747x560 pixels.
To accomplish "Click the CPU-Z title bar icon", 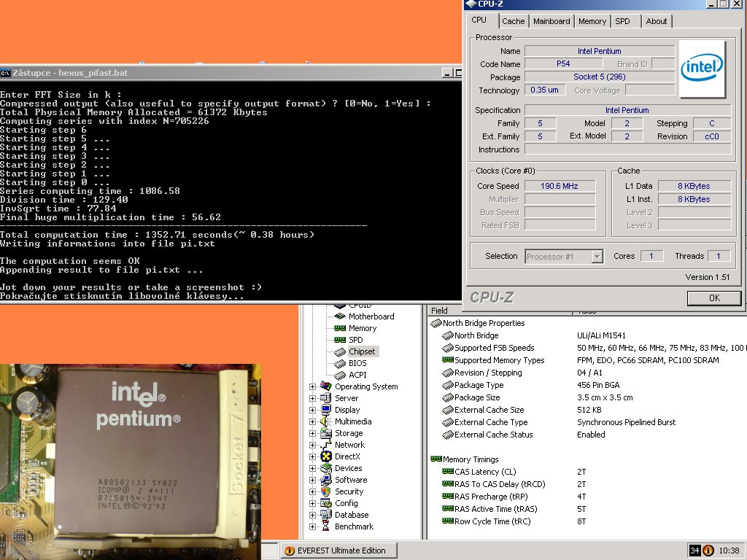I will pos(471,4).
